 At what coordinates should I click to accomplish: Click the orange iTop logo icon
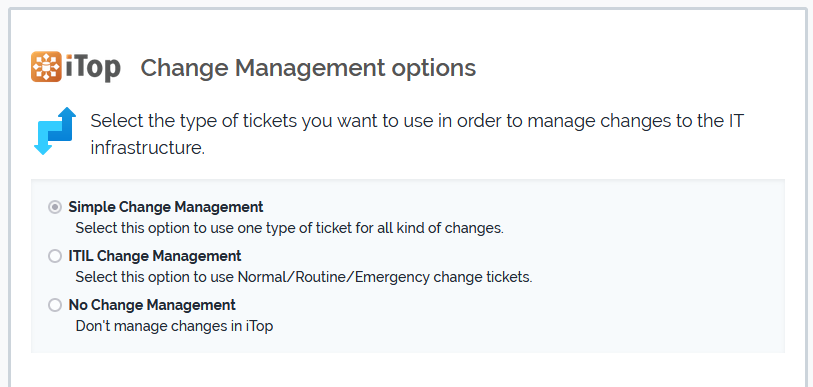coord(46,66)
